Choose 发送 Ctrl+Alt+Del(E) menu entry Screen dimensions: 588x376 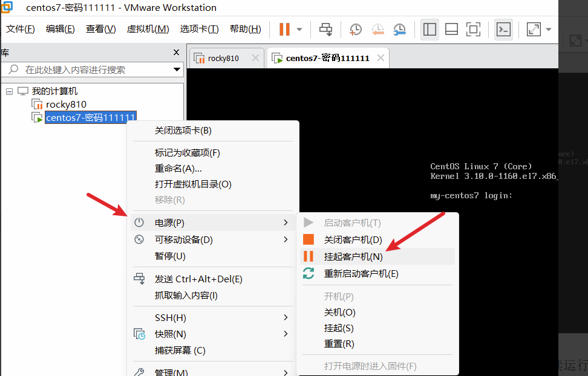(212, 279)
